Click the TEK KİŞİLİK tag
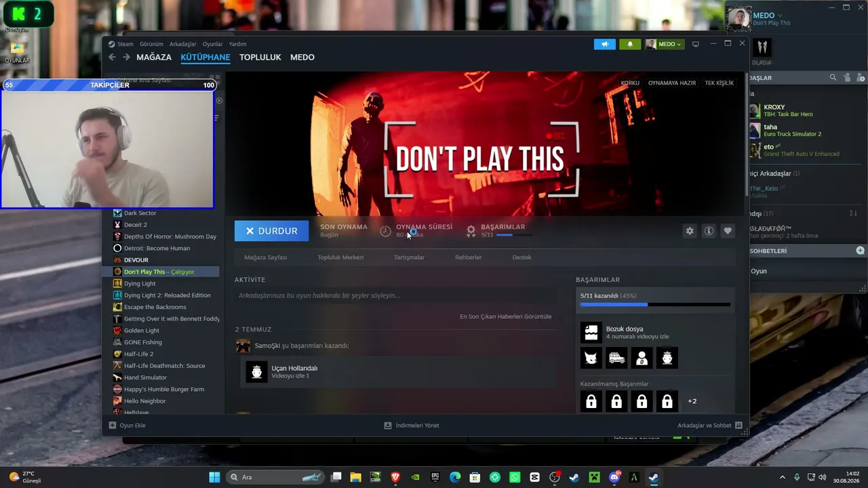868x488 pixels. click(x=719, y=83)
